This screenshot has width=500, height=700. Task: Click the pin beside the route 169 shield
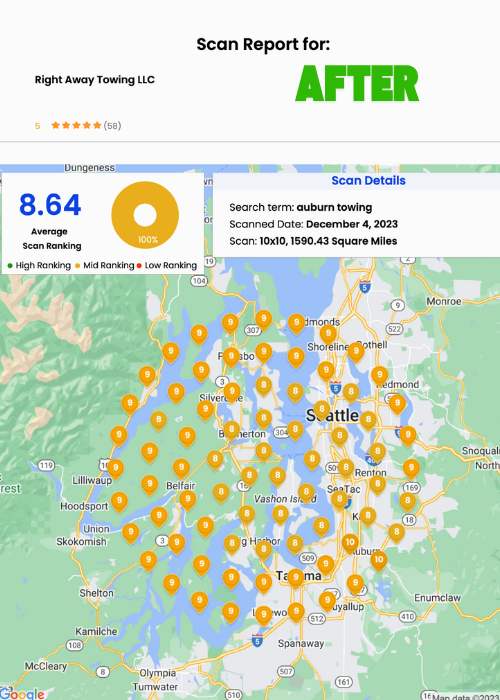411,469
